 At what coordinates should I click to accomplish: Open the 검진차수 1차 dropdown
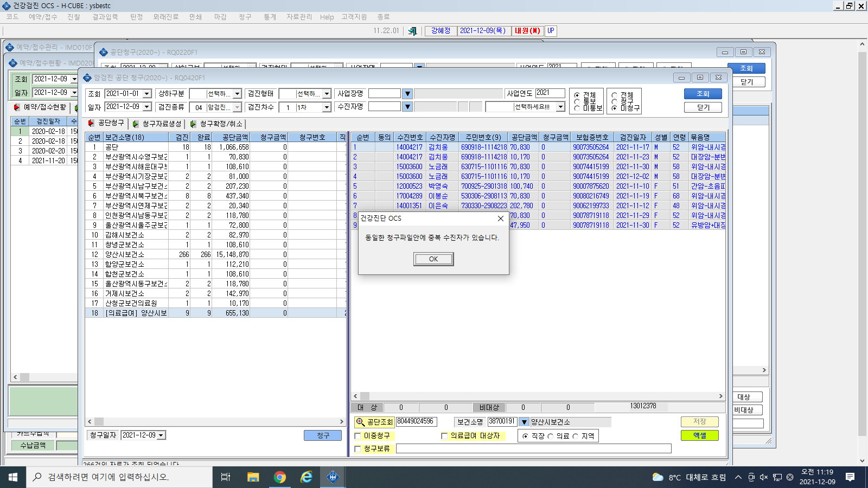pos(327,107)
